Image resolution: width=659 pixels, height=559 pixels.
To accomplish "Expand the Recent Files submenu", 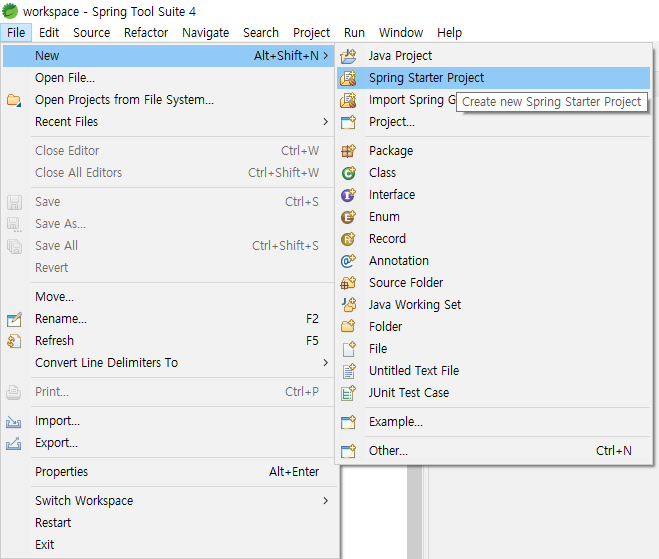I will [326, 122].
